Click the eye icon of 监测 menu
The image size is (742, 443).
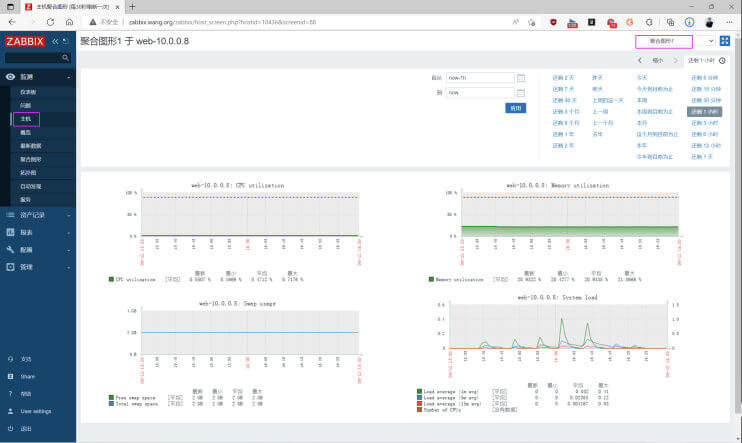coord(10,77)
